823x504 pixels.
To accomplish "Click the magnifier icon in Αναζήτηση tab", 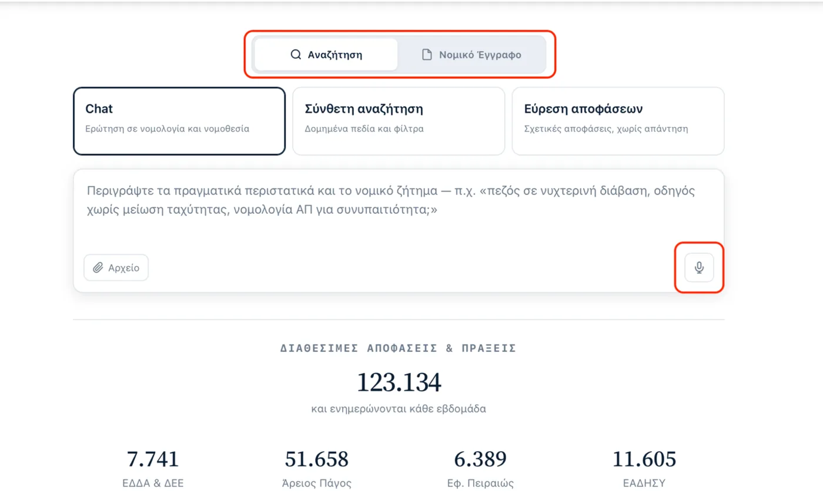I will pos(296,55).
